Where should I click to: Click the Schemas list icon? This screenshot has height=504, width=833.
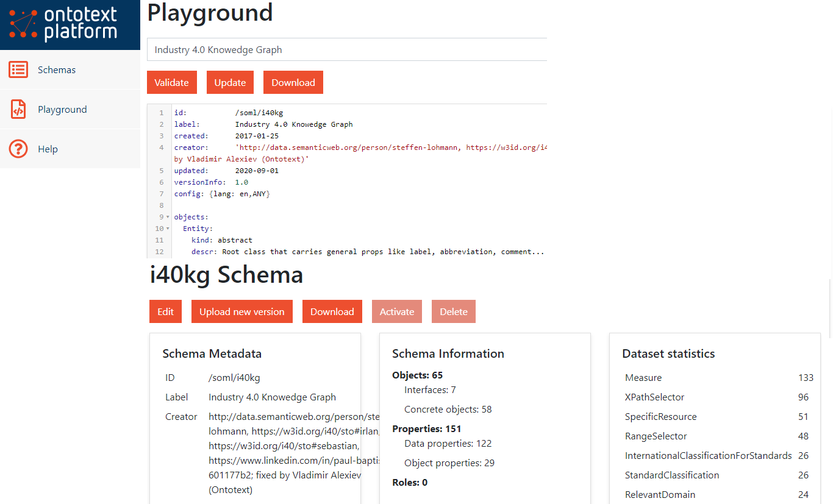click(18, 69)
